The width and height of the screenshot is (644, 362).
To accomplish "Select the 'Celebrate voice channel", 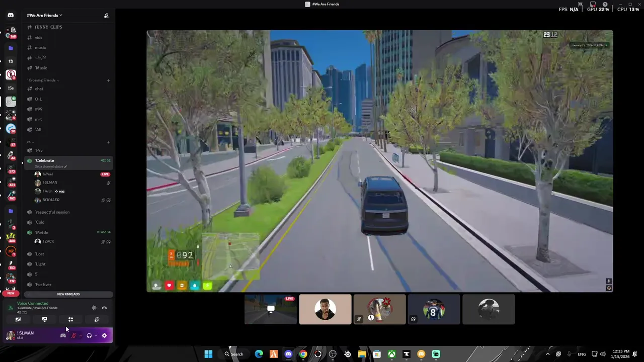I will point(68,163).
